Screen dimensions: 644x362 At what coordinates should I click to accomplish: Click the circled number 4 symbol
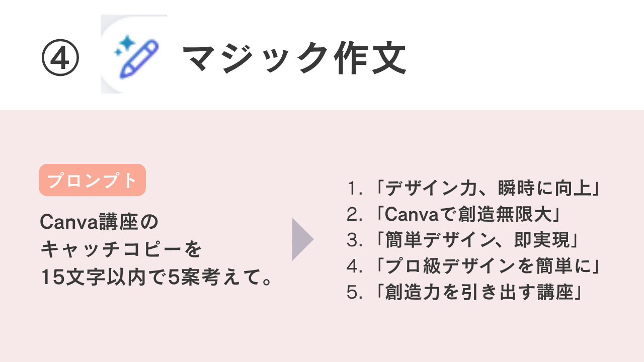point(60,59)
